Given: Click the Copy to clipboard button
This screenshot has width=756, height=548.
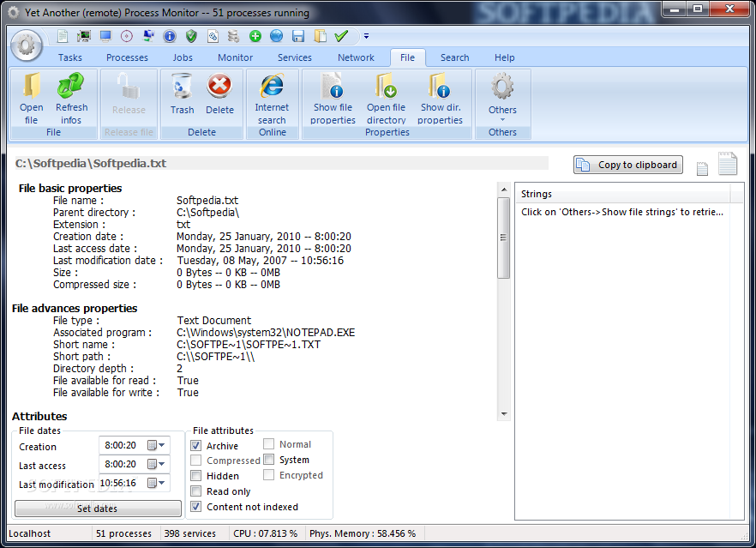Looking at the screenshot, I should pyautogui.click(x=627, y=165).
